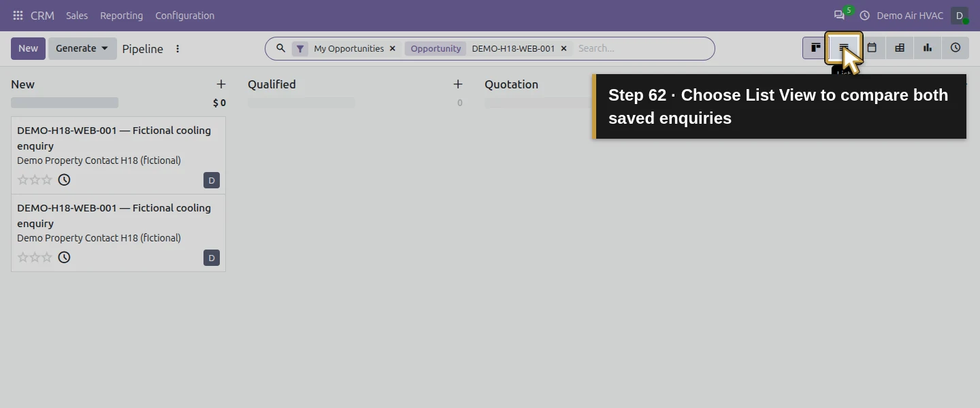Open the Sales menu
The width and height of the screenshot is (980, 408).
click(77, 15)
